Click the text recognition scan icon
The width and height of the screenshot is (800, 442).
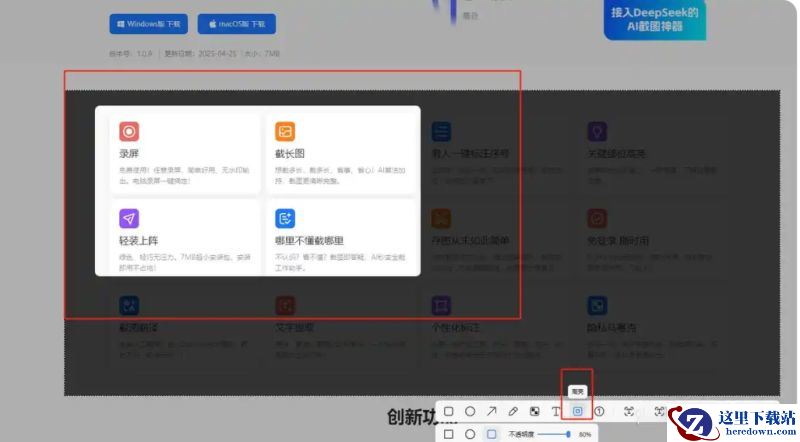pyautogui.click(x=629, y=411)
